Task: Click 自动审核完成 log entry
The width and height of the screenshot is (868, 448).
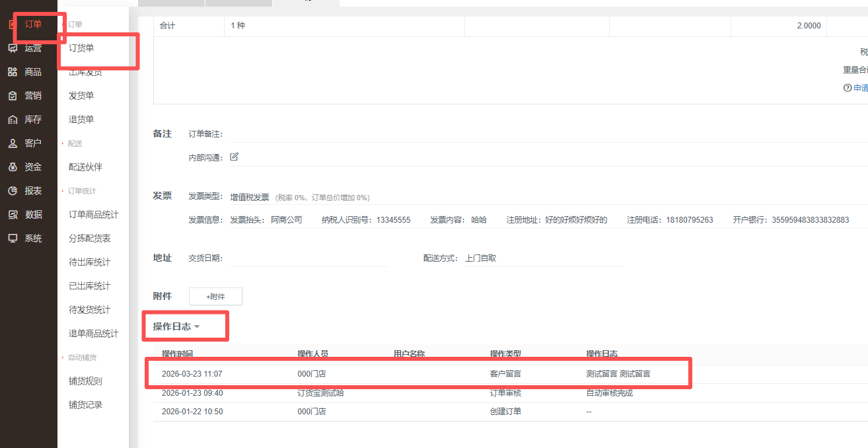Action: [x=609, y=393]
